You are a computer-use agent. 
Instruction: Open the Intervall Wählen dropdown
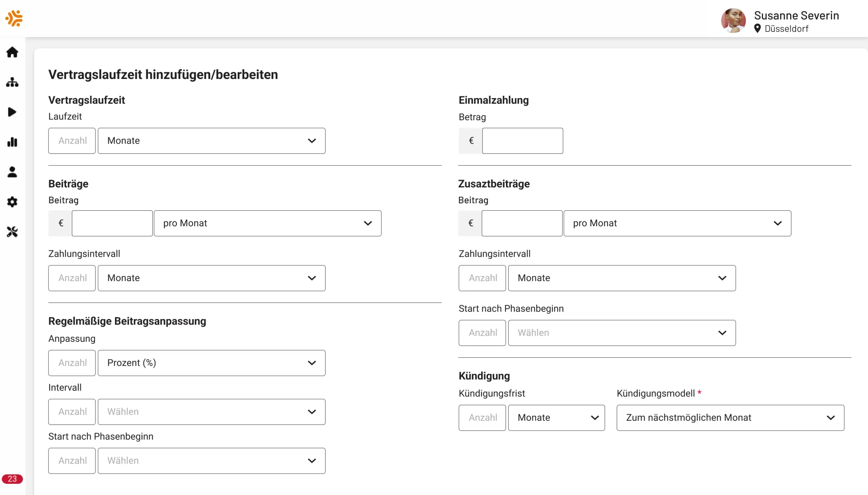[x=211, y=412]
